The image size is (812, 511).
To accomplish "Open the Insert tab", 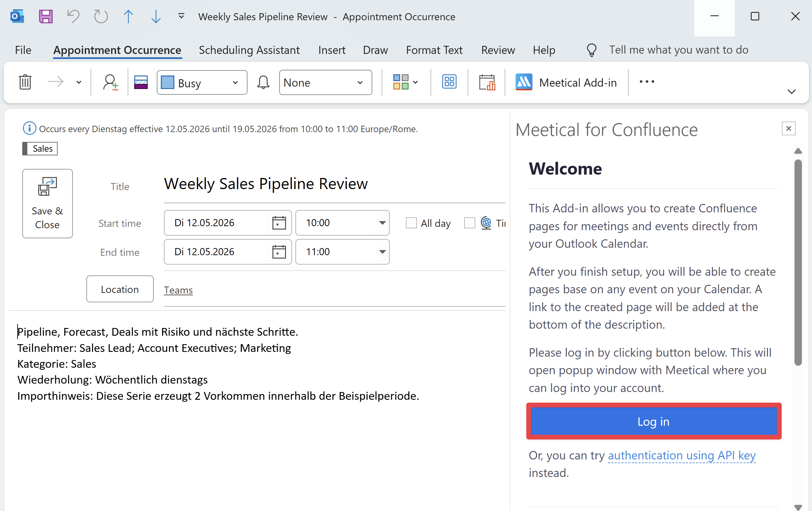I will [x=332, y=50].
